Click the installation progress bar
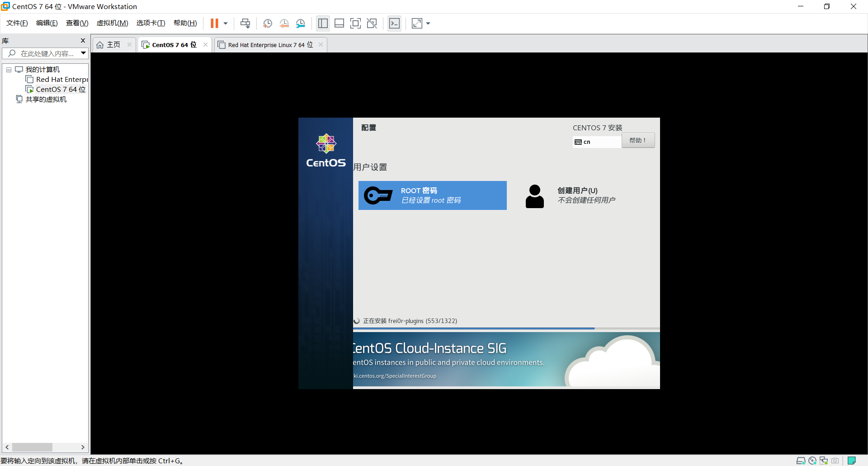 [x=506, y=328]
